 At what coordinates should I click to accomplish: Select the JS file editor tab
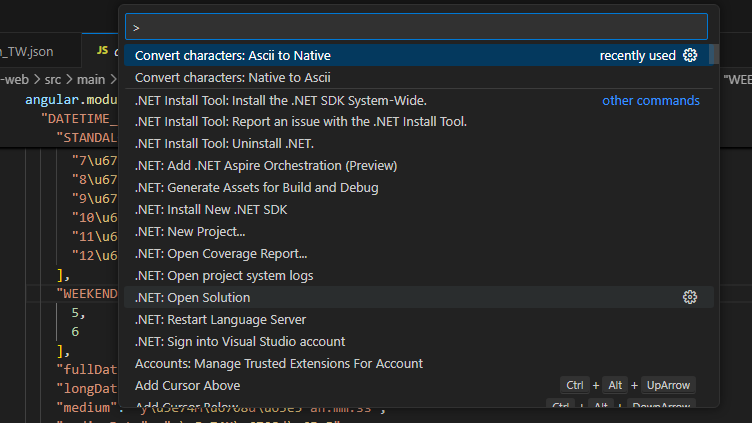pos(102,50)
